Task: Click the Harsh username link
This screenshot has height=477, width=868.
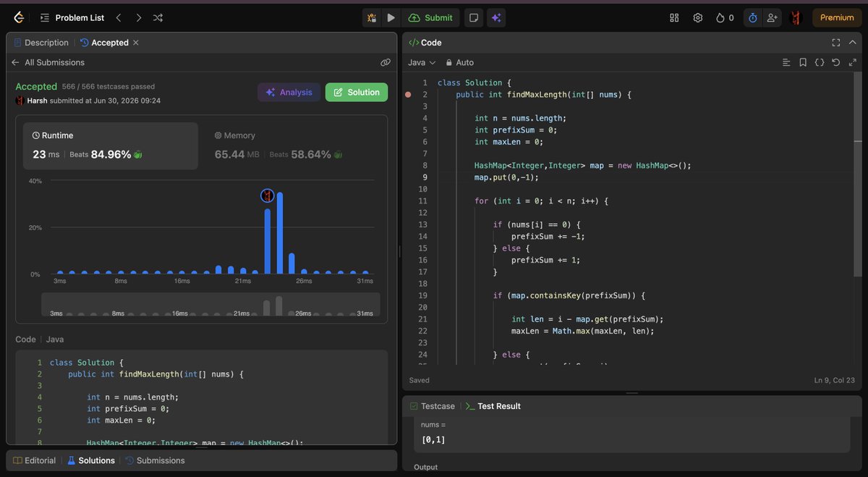Action: point(37,101)
